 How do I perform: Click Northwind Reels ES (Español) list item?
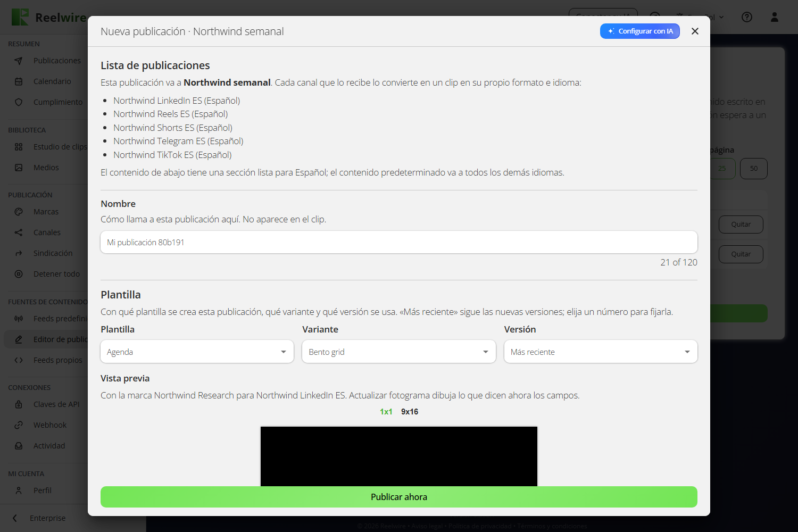(x=171, y=114)
